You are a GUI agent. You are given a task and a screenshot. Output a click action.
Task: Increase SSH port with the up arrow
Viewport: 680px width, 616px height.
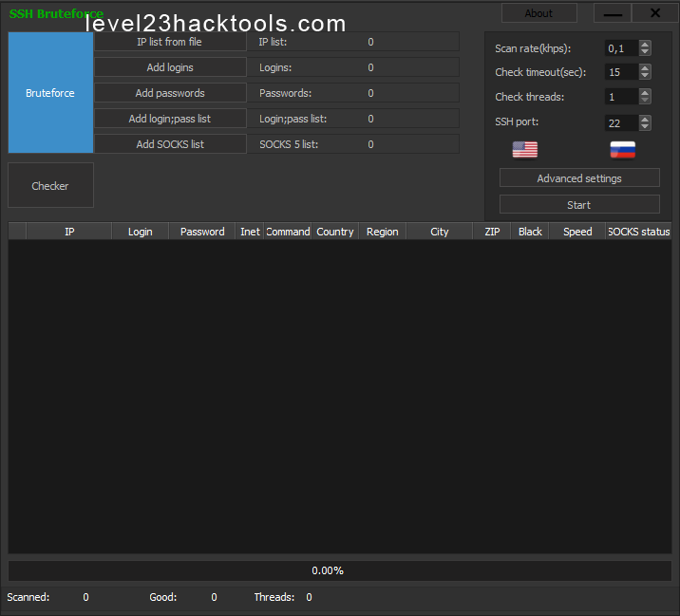point(645,120)
